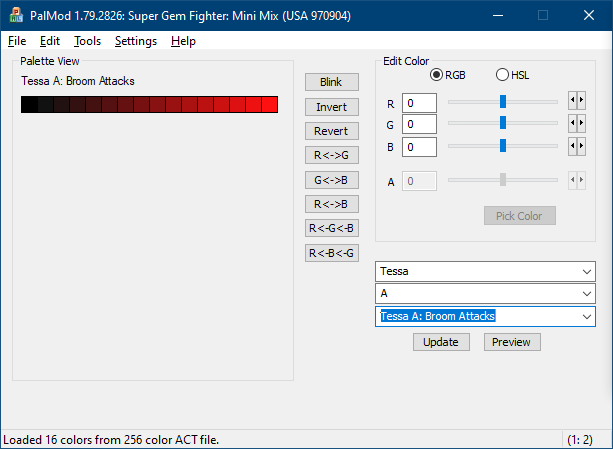Select the second-to-last red palette swatch
Viewport: 613px width, 449px height.
(x=254, y=105)
